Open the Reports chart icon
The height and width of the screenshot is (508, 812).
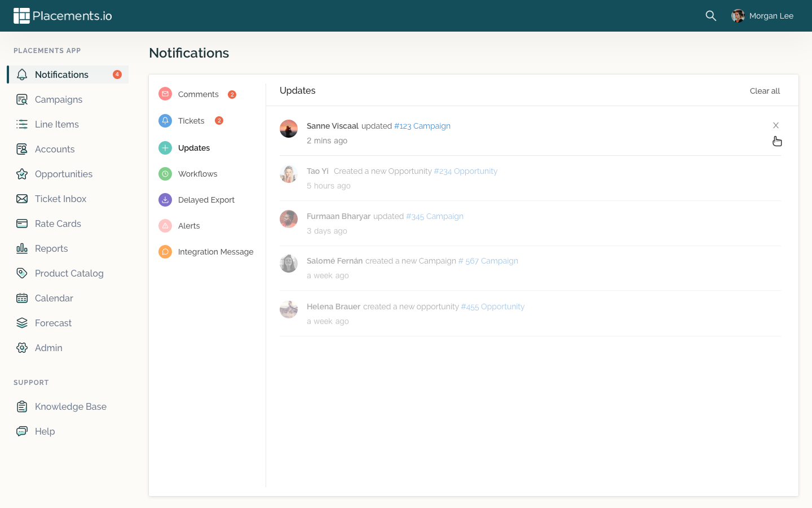[22, 248]
